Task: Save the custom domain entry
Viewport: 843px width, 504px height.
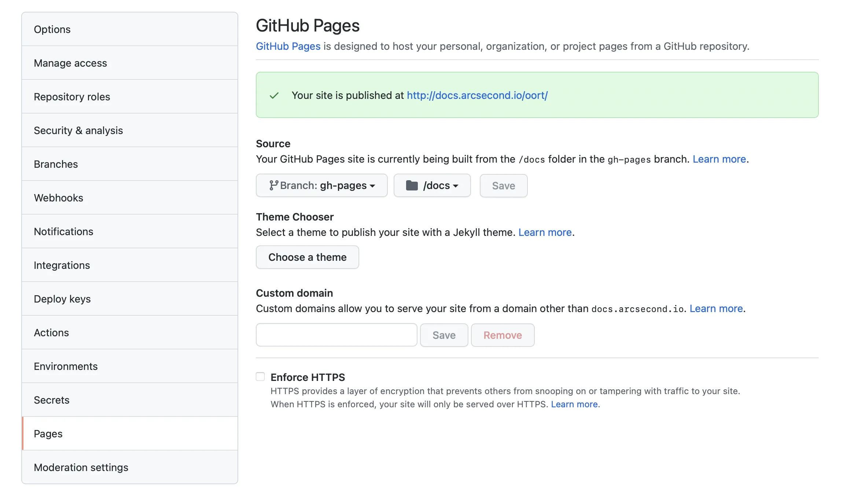Action: coord(444,335)
